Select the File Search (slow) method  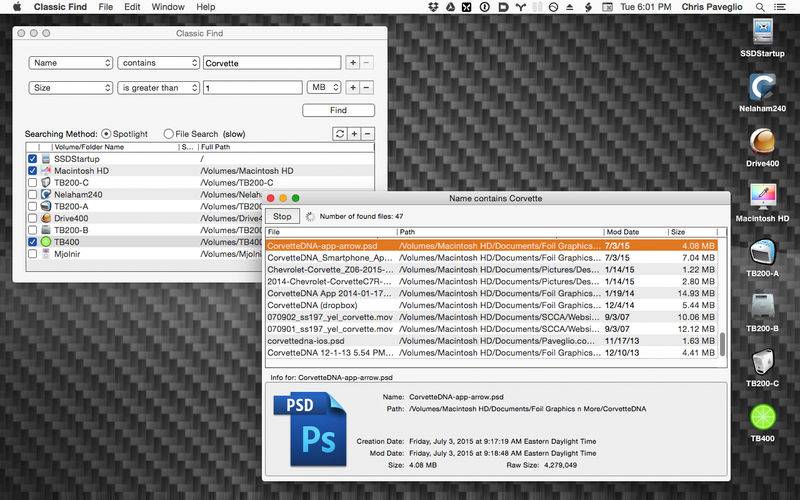(168, 134)
